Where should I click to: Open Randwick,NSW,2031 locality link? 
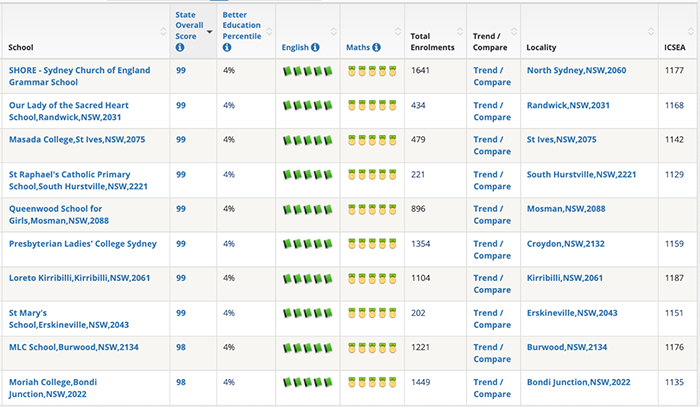pyautogui.click(x=568, y=105)
